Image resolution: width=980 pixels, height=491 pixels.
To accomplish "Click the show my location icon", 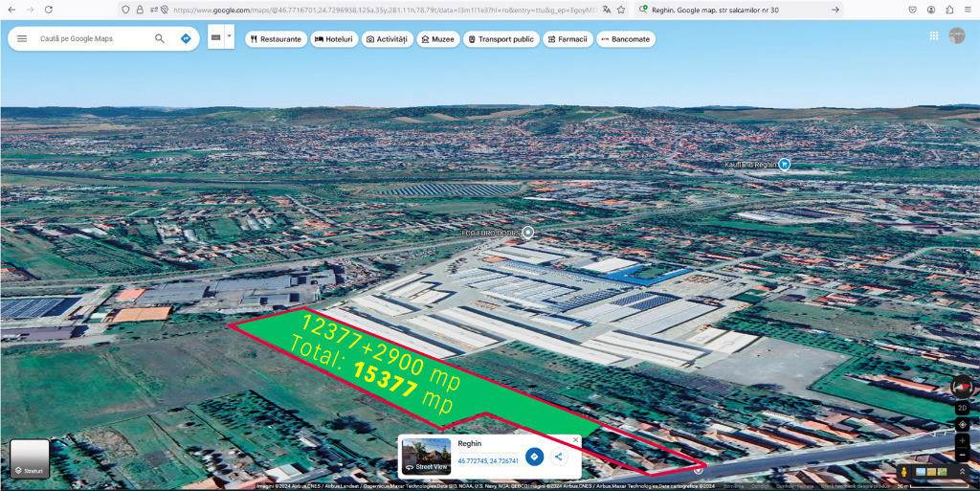I will 962,424.
